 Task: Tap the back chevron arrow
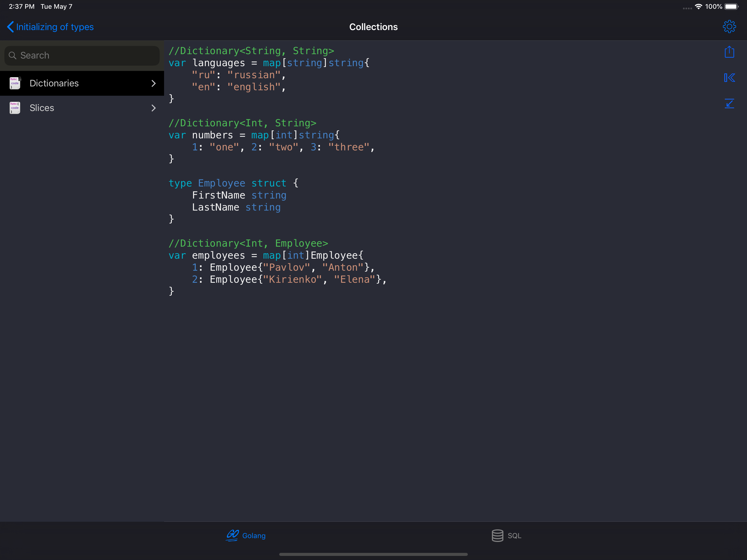point(10,27)
